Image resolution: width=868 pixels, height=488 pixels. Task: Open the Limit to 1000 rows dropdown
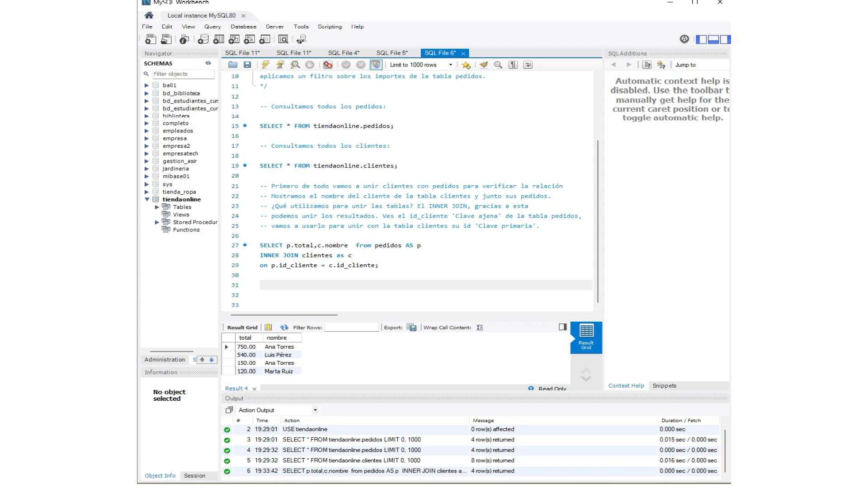450,65
